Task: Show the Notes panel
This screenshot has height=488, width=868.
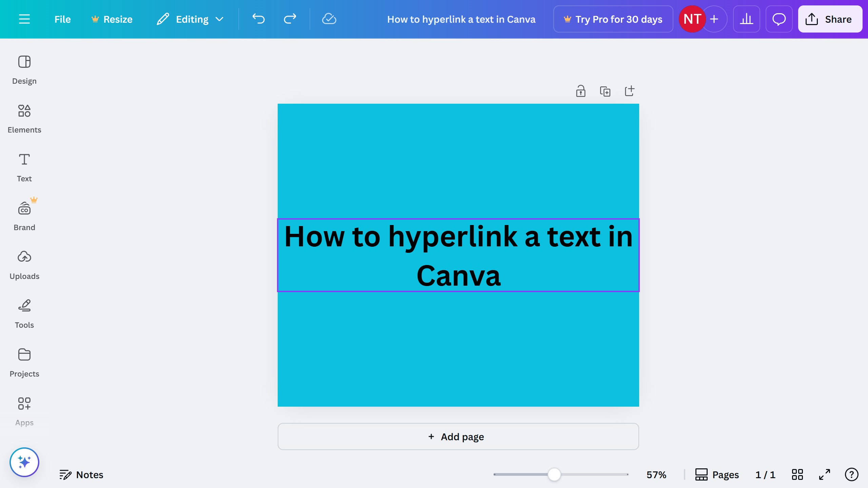Action: [81, 474]
